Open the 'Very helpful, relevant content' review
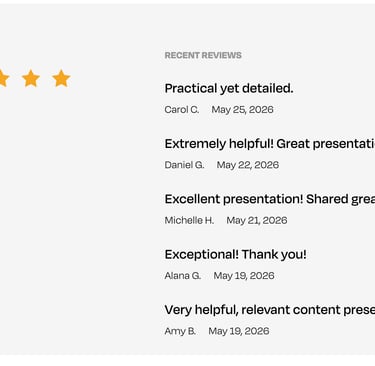The image size is (375, 366). [270, 310]
